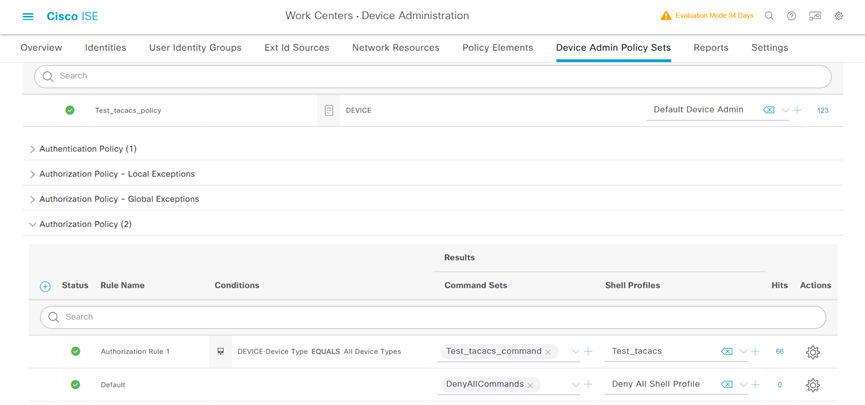Open the User Identity Groups tab
Screen dimensions: 865x405
pos(195,47)
